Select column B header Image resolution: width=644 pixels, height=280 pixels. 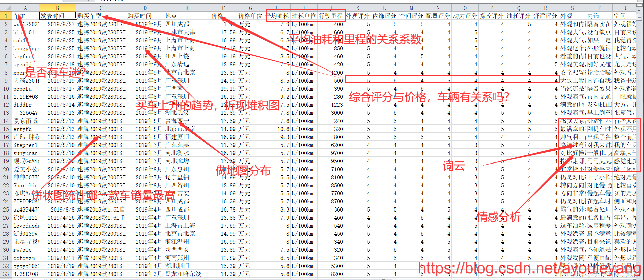(57, 8)
